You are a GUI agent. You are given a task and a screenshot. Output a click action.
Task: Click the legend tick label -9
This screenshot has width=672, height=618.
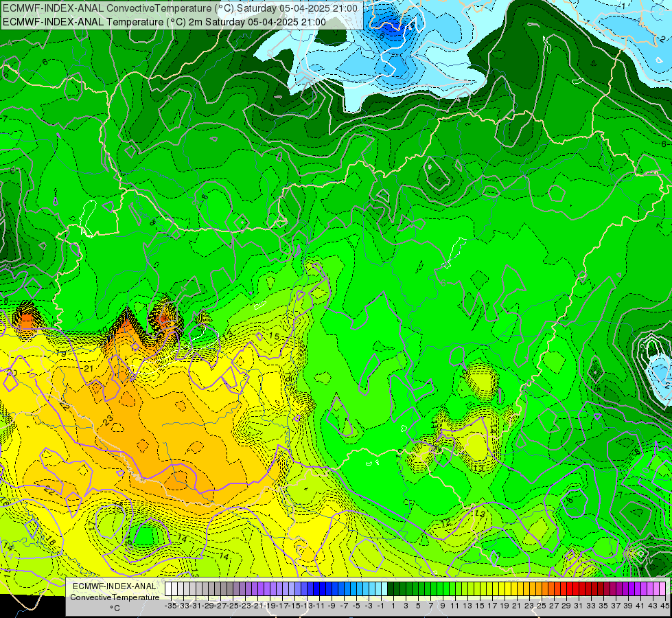click(x=332, y=606)
